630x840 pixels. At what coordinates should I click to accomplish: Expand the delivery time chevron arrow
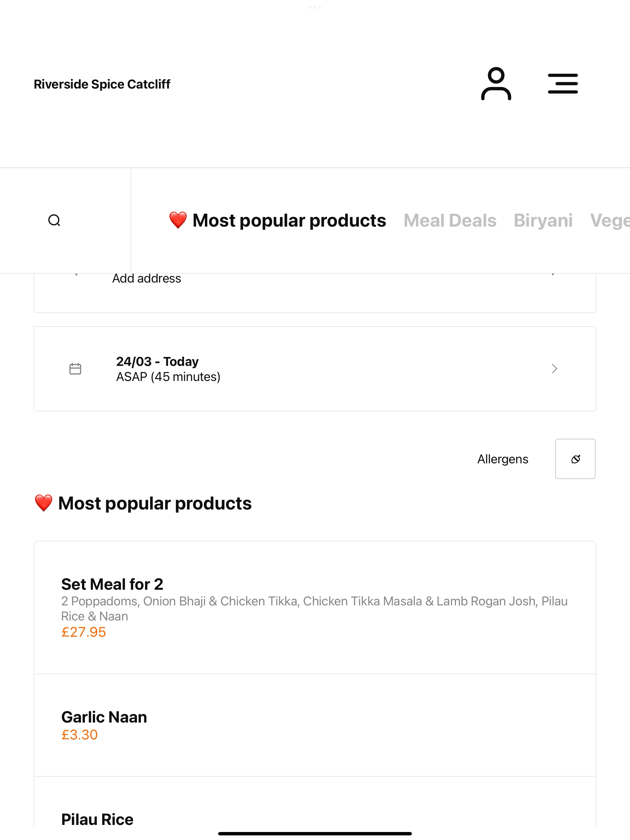(554, 369)
